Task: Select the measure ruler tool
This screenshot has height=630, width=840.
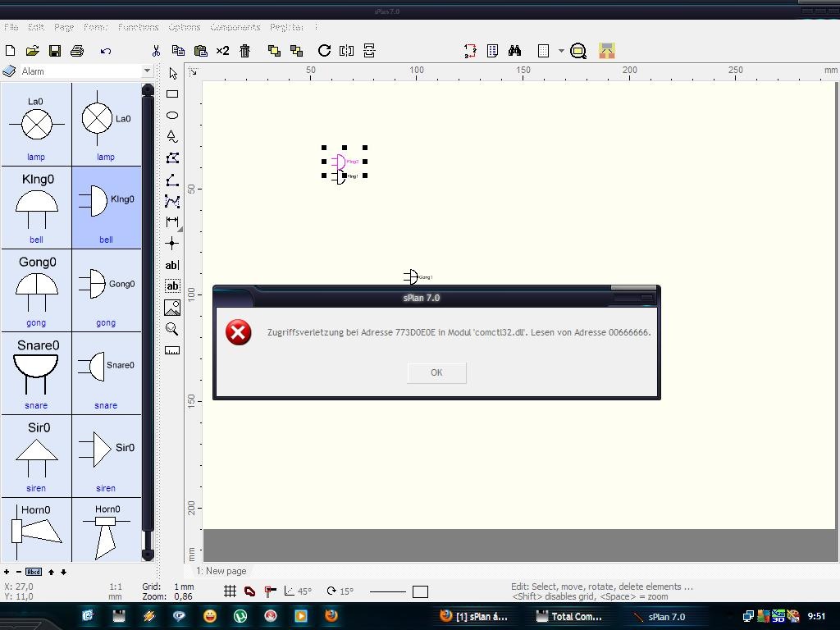Action: tap(172, 351)
